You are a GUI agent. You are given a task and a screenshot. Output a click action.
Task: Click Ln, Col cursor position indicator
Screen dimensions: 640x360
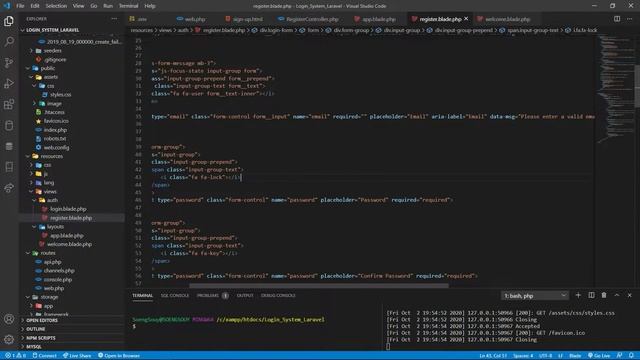pyautogui.click(x=493, y=356)
